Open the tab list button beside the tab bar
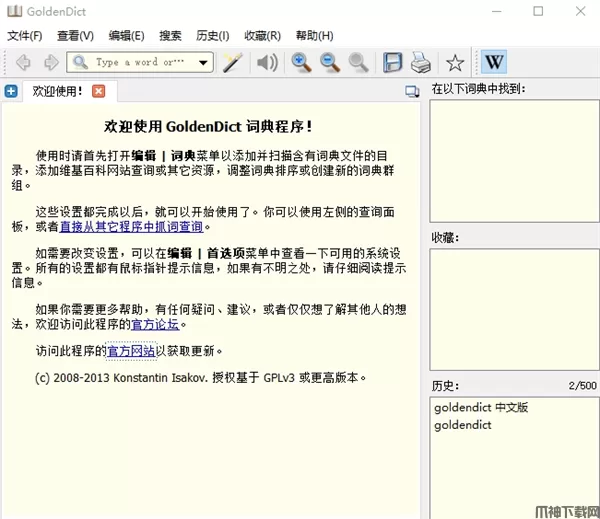600x519 pixels. [x=412, y=91]
